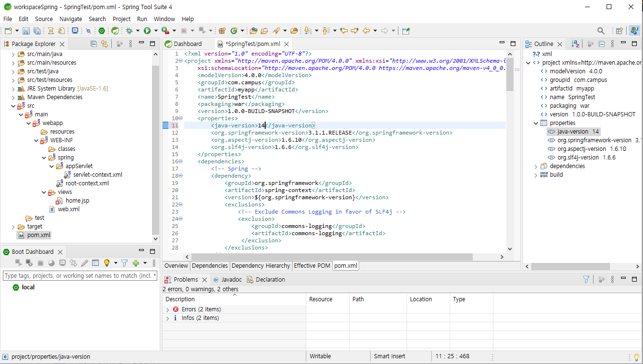Open the console toolbar icon

point(75,31)
